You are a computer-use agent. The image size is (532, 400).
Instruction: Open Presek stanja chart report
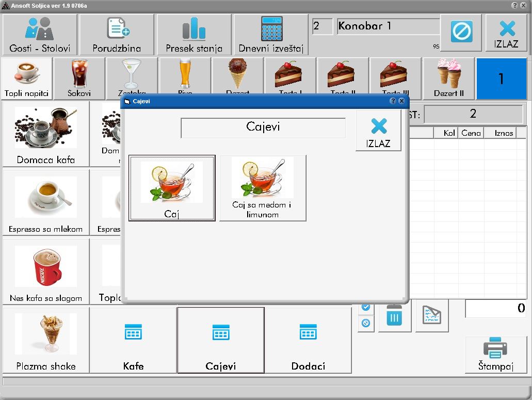click(194, 35)
